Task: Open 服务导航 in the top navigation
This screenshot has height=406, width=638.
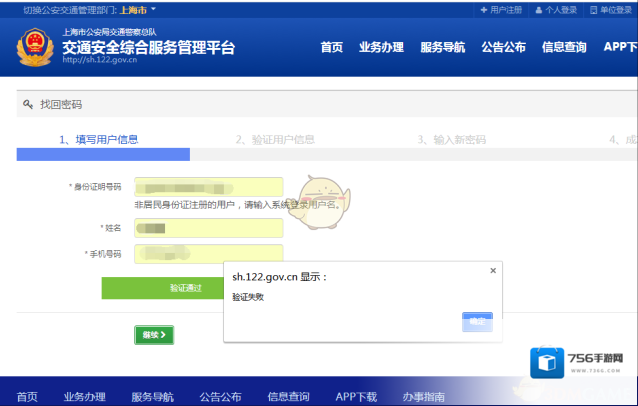Action: (x=443, y=47)
